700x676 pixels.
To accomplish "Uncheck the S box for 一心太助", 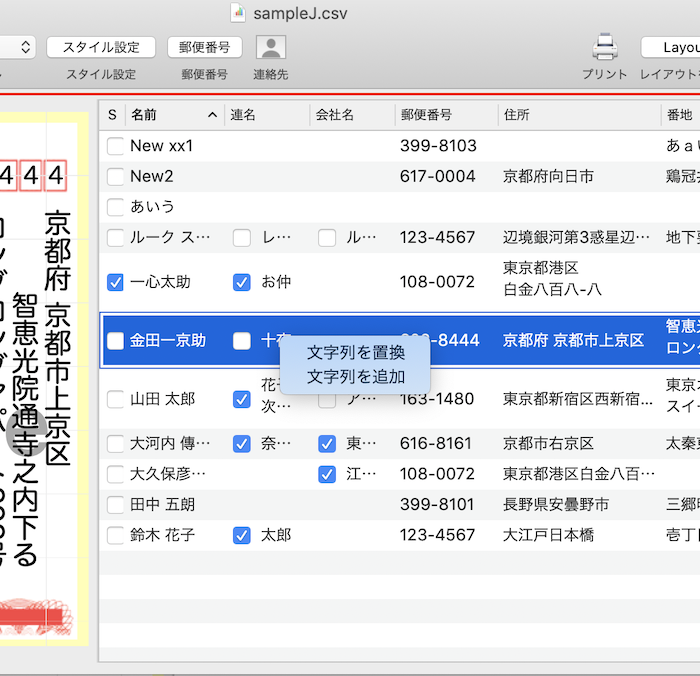I will (x=115, y=282).
